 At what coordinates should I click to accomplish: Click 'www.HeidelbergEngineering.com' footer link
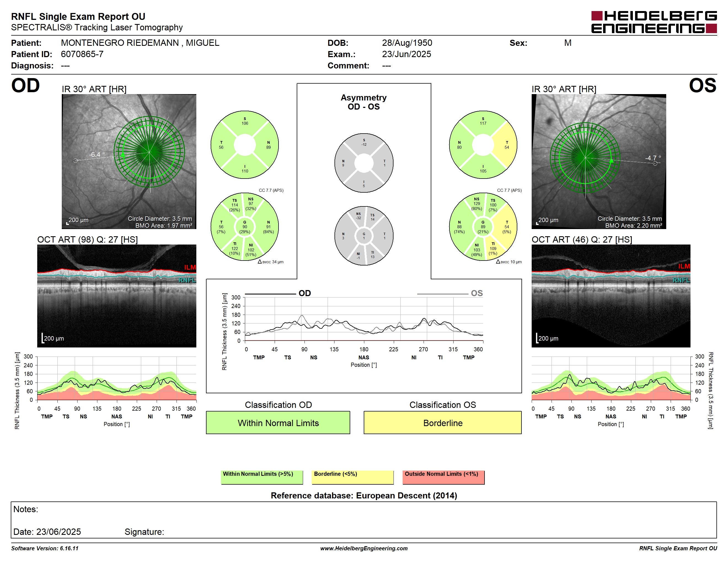(x=364, y=548)
